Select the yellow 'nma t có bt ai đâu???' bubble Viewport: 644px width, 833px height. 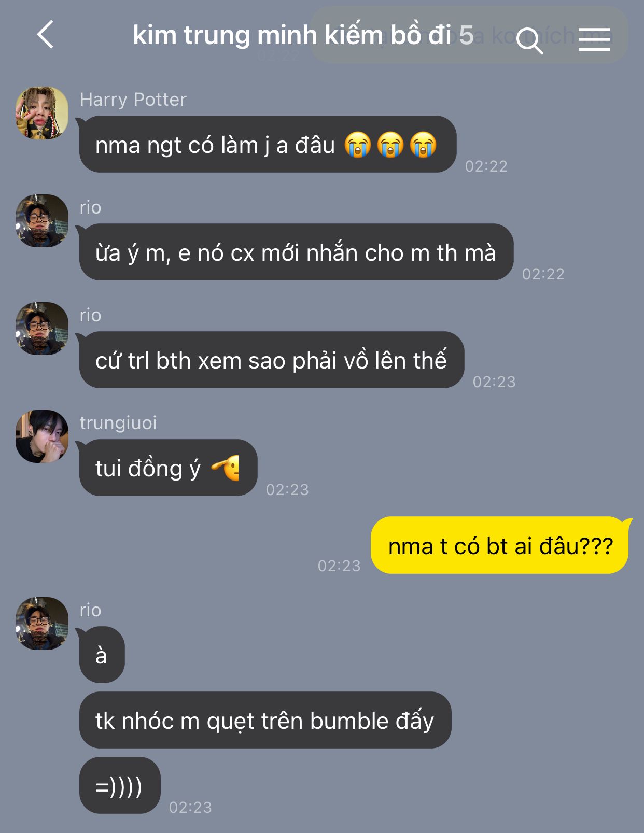500,545
